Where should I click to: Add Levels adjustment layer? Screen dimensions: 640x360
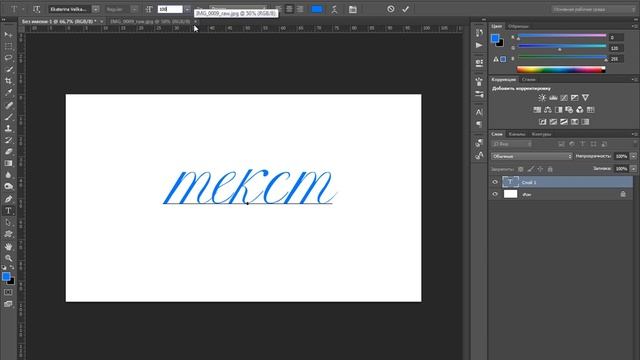tap(553, 98)
